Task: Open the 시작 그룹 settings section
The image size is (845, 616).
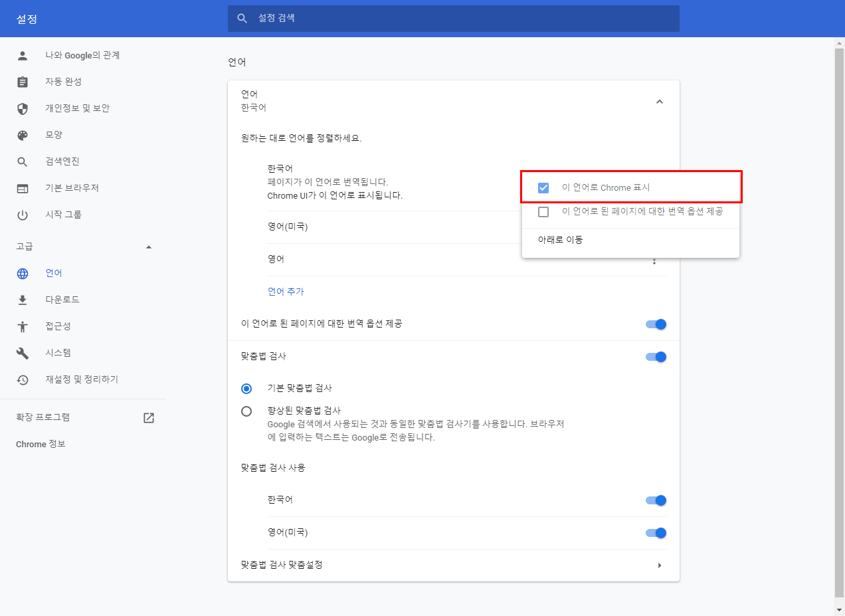Action: click(64, 215)
